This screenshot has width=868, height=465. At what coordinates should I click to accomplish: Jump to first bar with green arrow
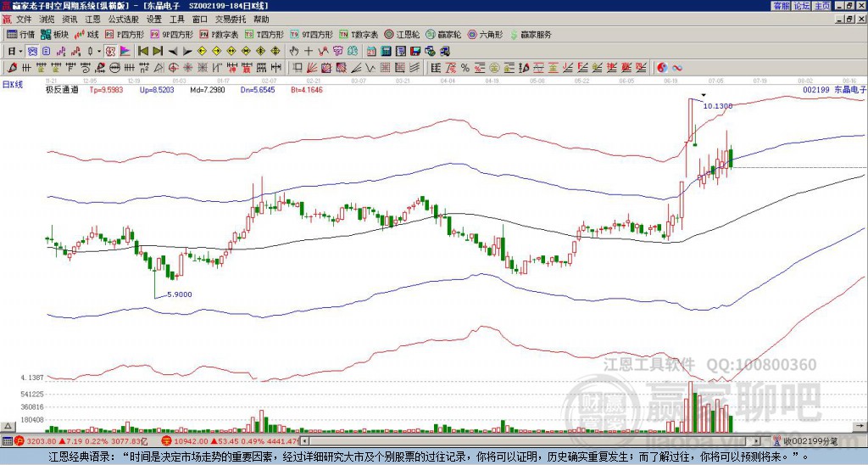(142, 52)
